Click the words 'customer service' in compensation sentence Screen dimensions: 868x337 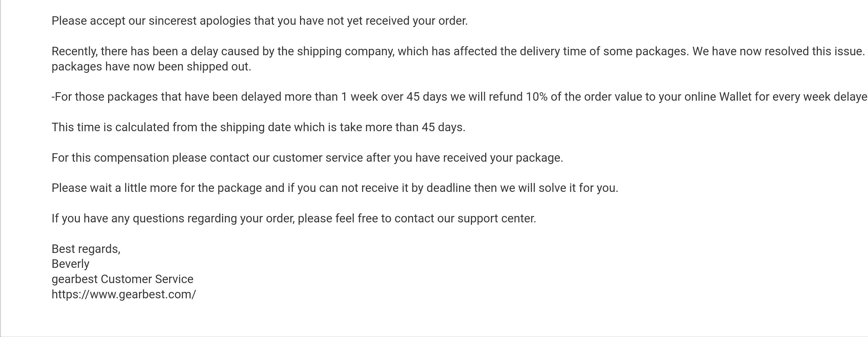click(318, 158)
